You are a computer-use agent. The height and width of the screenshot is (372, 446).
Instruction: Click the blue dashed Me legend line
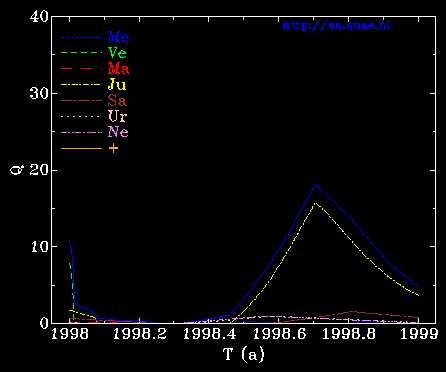81,38
